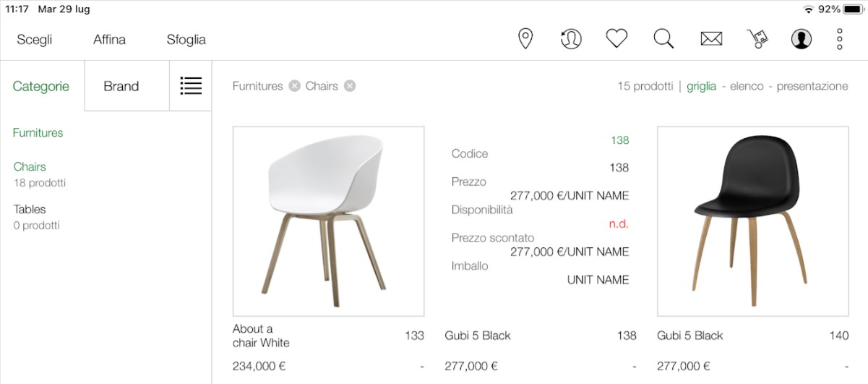Viewport: 868px width, 384px height.
Task: Open the Scegli menu
Action: [35, 40]
